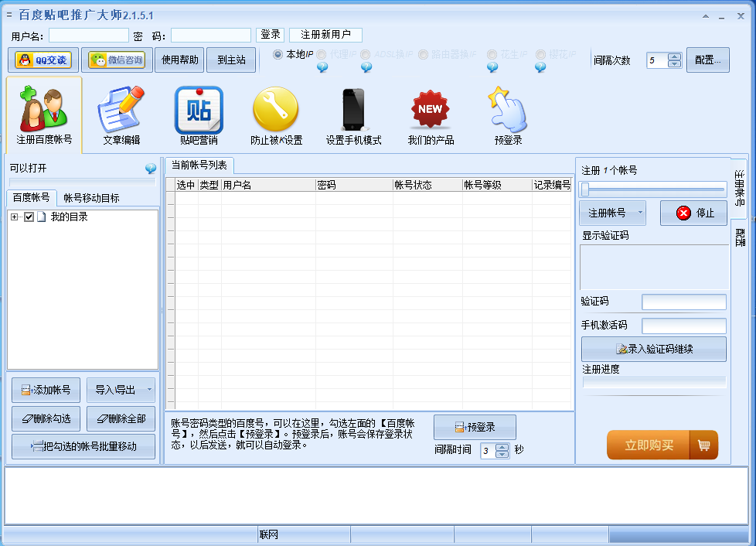Select the 当前帐号列表 tab
This screenshot has height=546, width=756.
[199, 166]
